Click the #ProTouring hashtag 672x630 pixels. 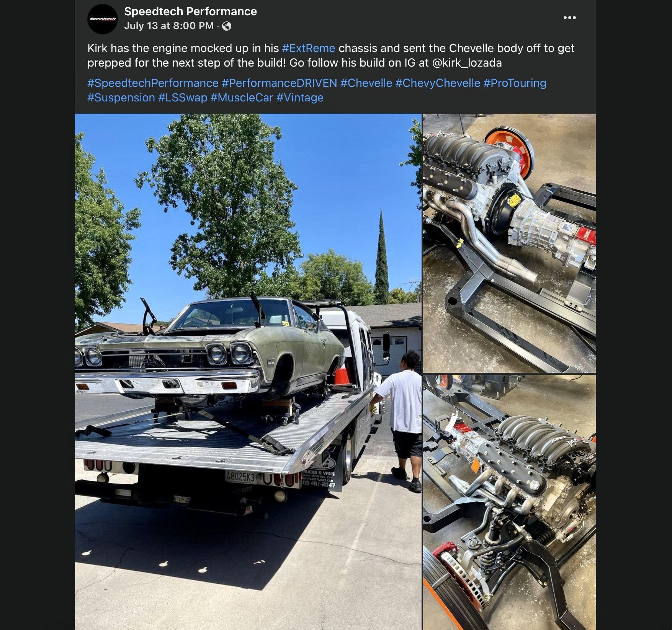coord(515,83)
